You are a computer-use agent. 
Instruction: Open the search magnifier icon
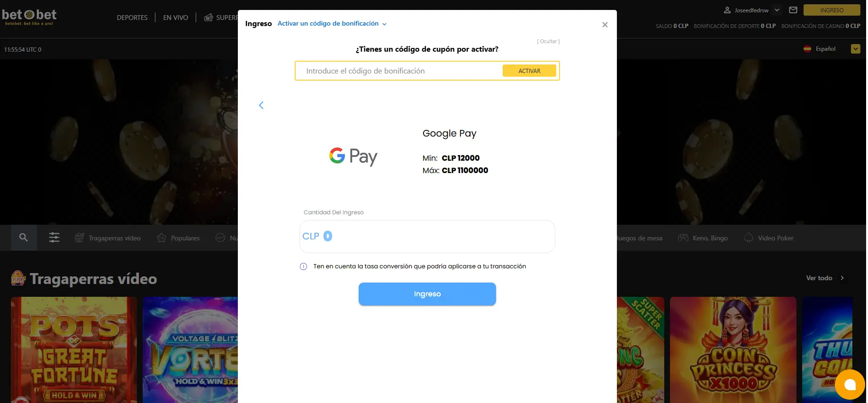tap(23, 238)
